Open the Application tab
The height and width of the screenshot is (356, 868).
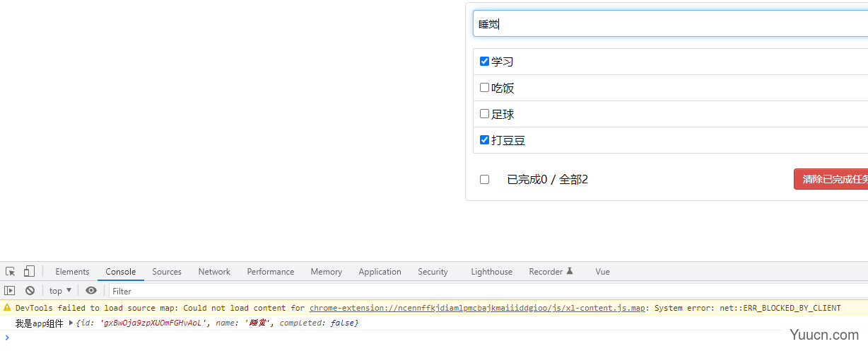[x=380, y=272]
